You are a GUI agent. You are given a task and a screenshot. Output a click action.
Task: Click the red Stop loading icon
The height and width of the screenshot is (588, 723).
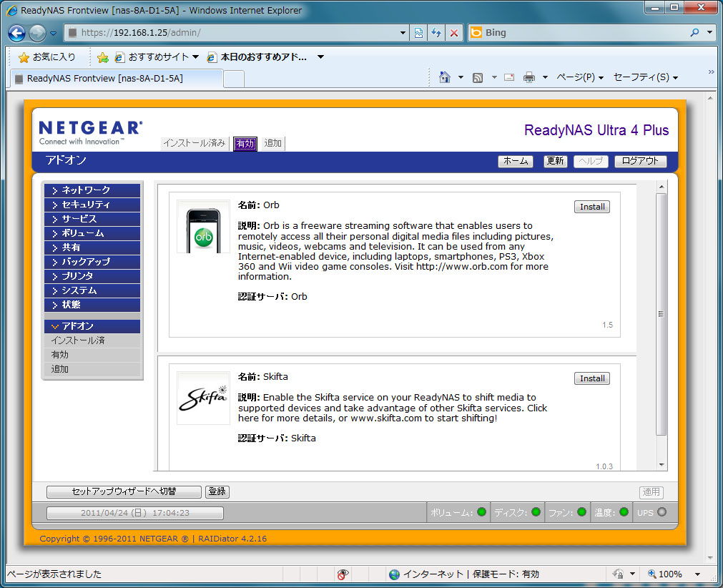click(x=453, y=33)
